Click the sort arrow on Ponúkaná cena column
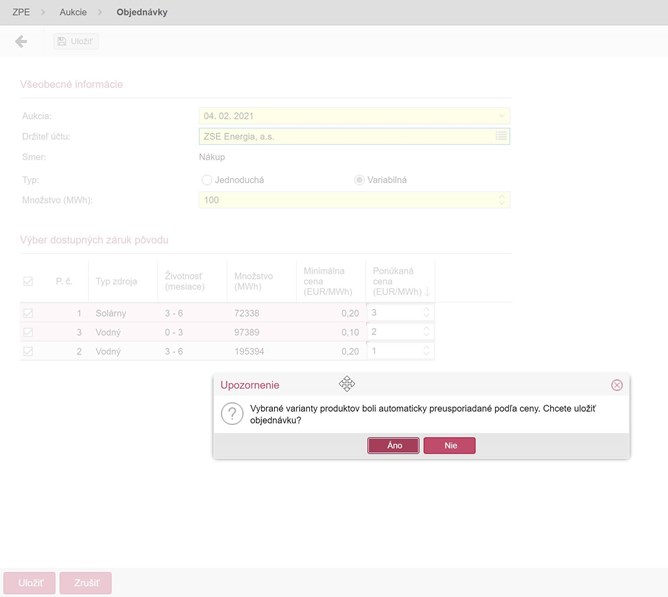The image size is (668, 597). 428,291
